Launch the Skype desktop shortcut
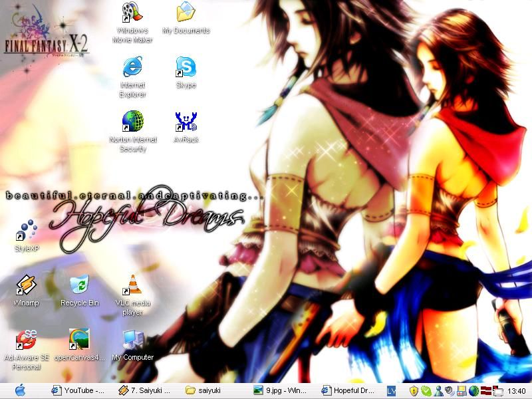This screenshot has height=399, width=532. point(186,72)
